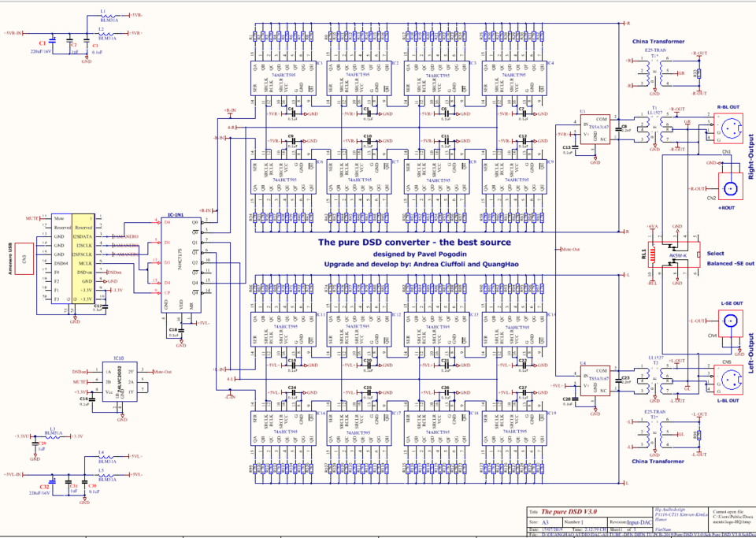The height and width of the screenshot is (538, 756).
Task: Select the MCLK pin name on the Amanero module
Action: [x=84, y=263]
